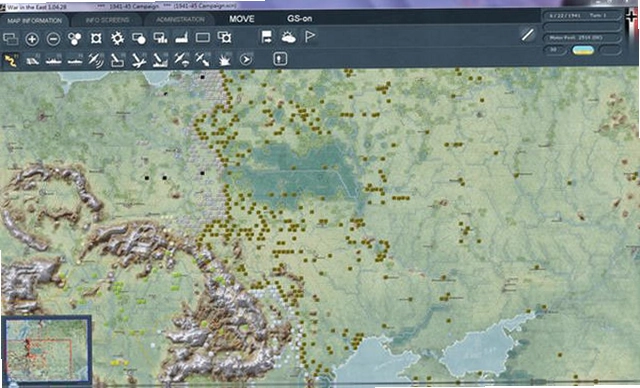Viewport: 640px width, 388px height.
Task: Click the gear-shaped toolbar icon
Action: (117, 38)
